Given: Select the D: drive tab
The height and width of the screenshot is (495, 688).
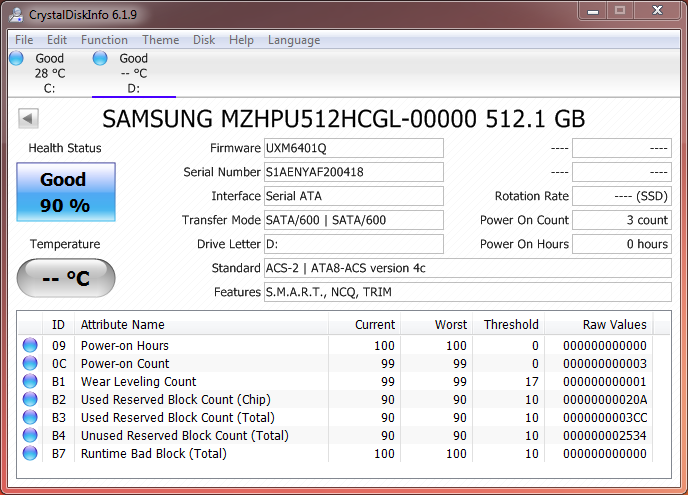Looking at the screenshot, I should click(133, 73).
